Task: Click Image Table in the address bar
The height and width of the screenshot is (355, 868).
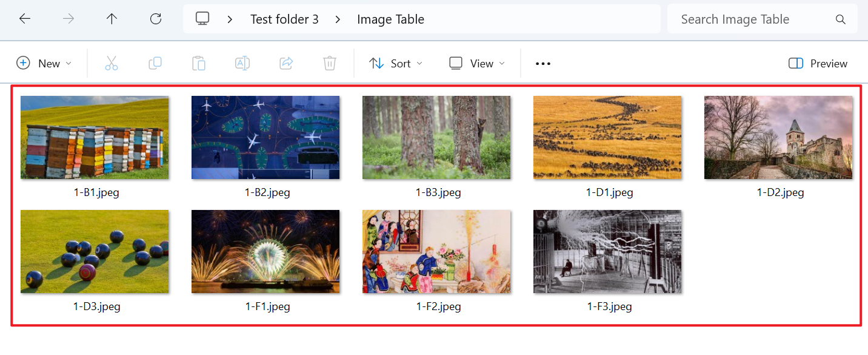Action: 390,19
